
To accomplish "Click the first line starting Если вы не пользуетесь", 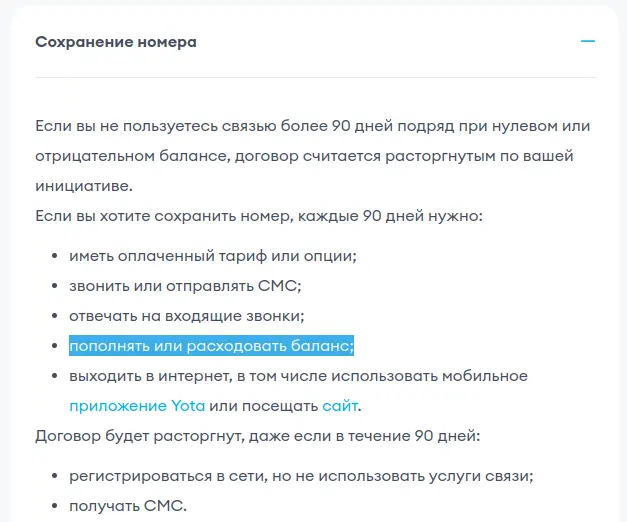I will tap(312, 127).
